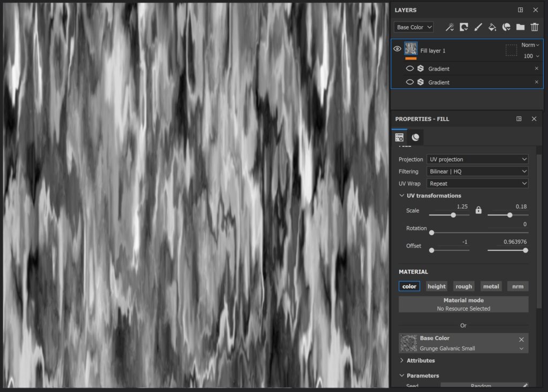Click the empty mask slot of Fill layer 1
Screen dimensions: 548x392
(511, 50)
